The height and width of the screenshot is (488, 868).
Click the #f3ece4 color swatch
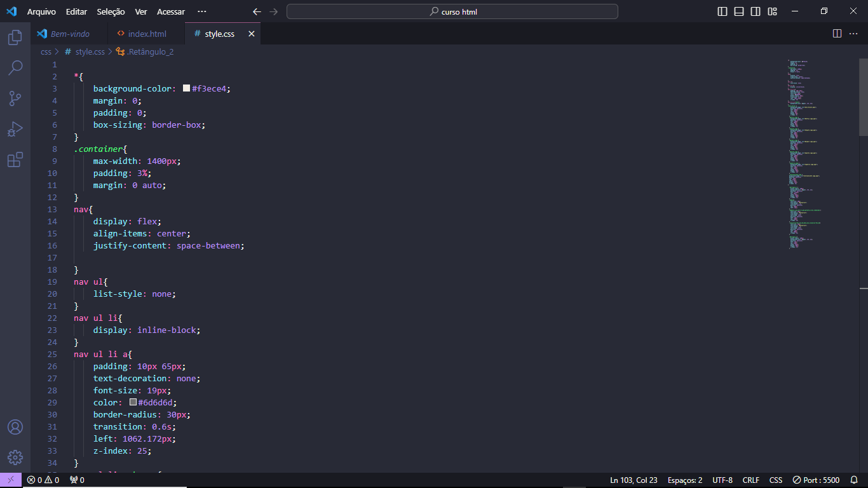pos(187,89)
